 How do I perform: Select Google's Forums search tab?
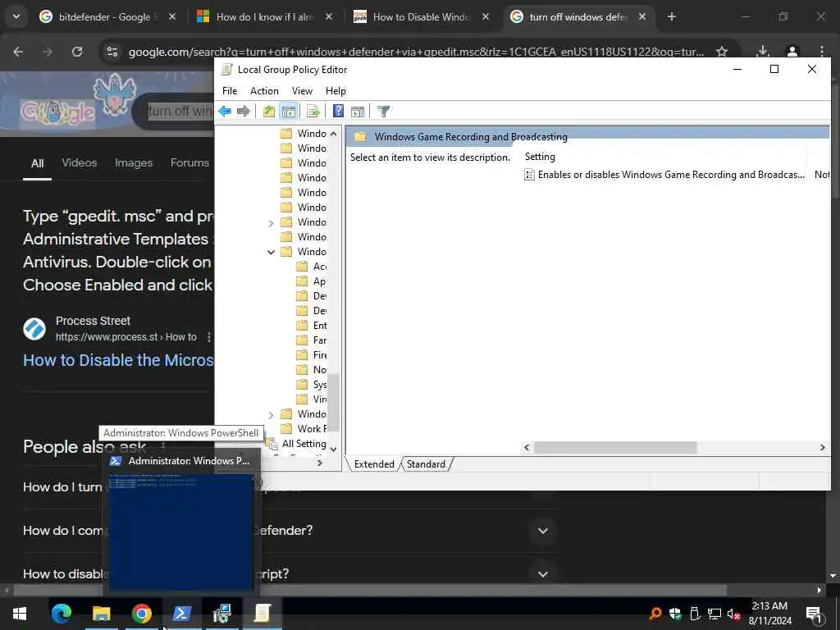189,162
